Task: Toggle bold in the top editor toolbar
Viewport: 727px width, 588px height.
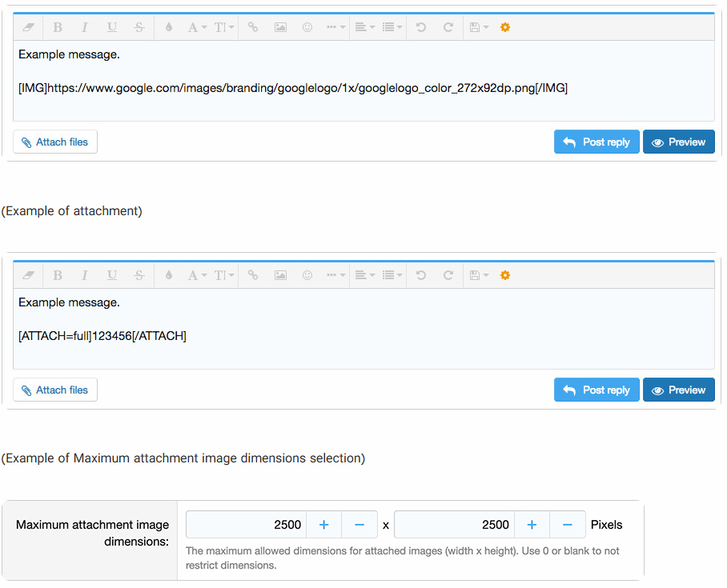Action: pos(58,27)
